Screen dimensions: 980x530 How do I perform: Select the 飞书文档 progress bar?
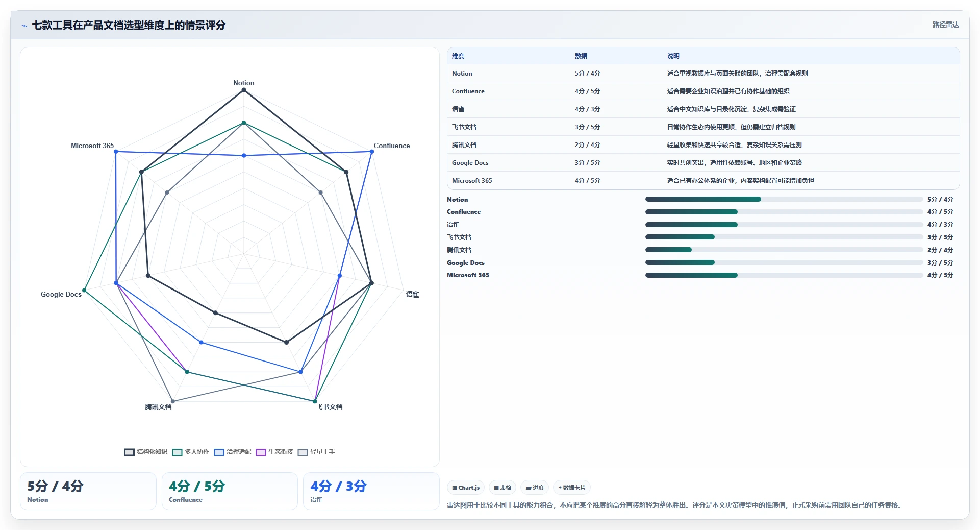pos(784,237)
